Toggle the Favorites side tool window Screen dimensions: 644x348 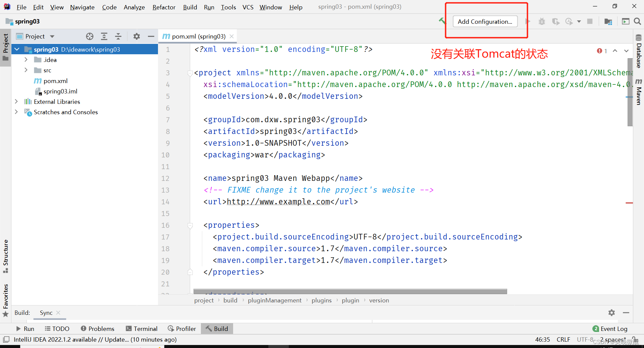(5, 300)
